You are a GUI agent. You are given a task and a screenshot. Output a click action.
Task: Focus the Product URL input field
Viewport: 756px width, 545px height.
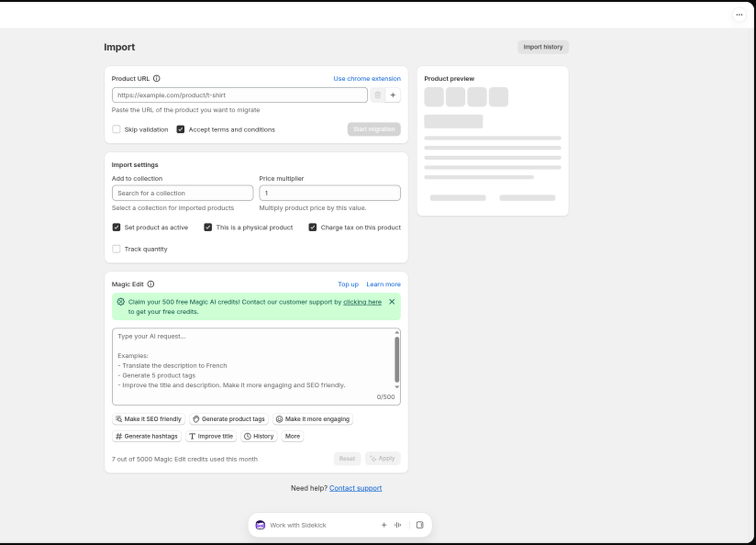click(x=239, y=95)
